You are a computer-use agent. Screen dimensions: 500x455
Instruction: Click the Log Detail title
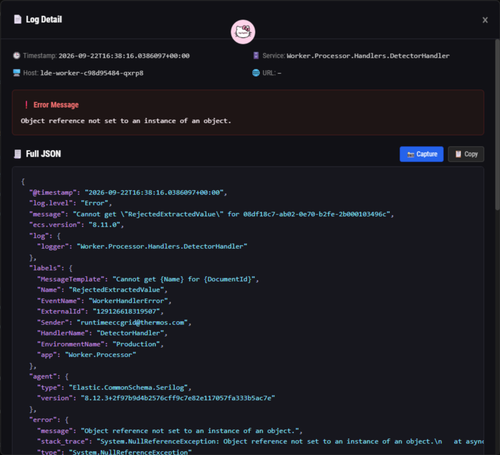coord(44,19)
